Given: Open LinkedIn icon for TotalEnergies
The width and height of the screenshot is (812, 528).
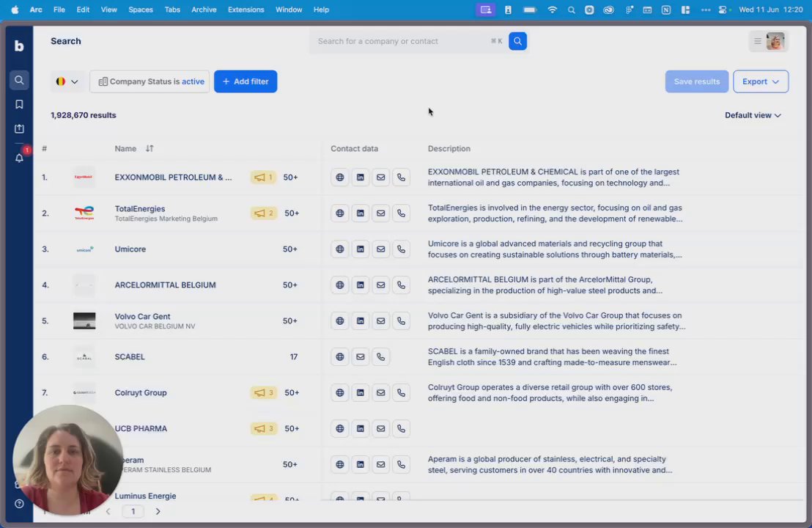Looking at the screenshot, I should pos(360,213).
